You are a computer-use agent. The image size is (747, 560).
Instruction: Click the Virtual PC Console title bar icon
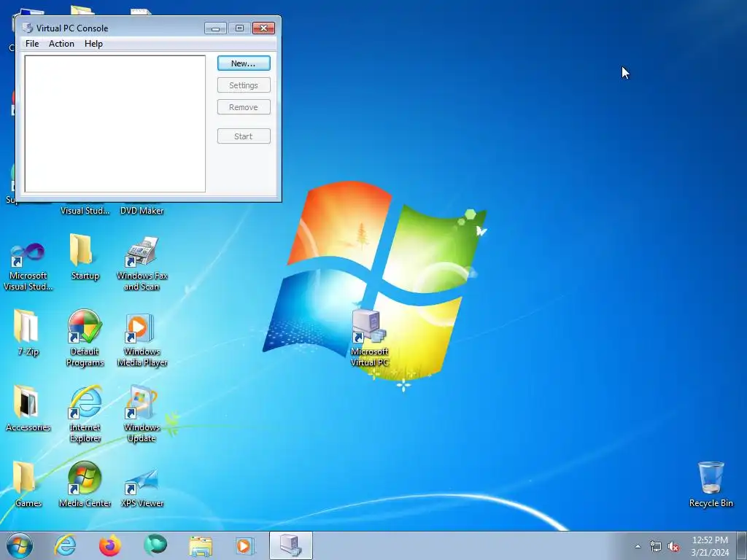click(x=28, y=28)
